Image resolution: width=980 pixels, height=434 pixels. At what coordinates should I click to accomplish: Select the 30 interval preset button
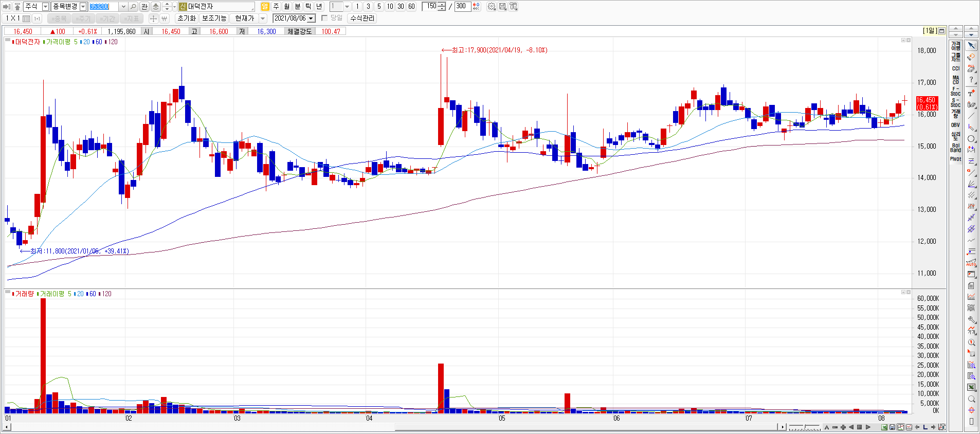(401, 6)
